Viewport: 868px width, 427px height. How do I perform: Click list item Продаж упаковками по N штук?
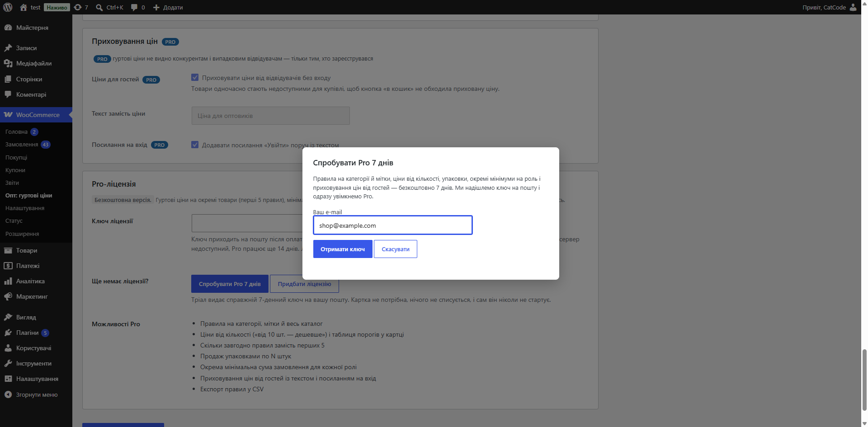246,356
